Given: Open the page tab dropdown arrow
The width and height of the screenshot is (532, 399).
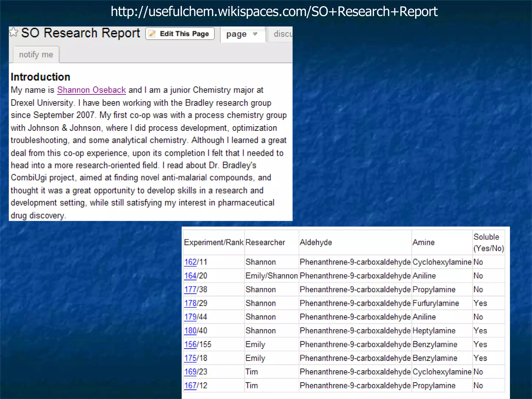Looking at the screenshot, I should point(255,34).
